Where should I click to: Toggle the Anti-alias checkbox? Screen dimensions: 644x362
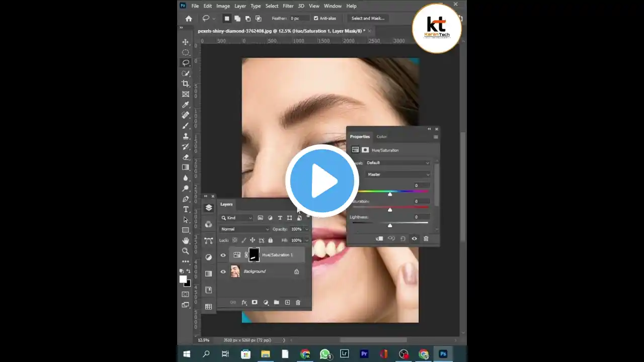point(316,18)
